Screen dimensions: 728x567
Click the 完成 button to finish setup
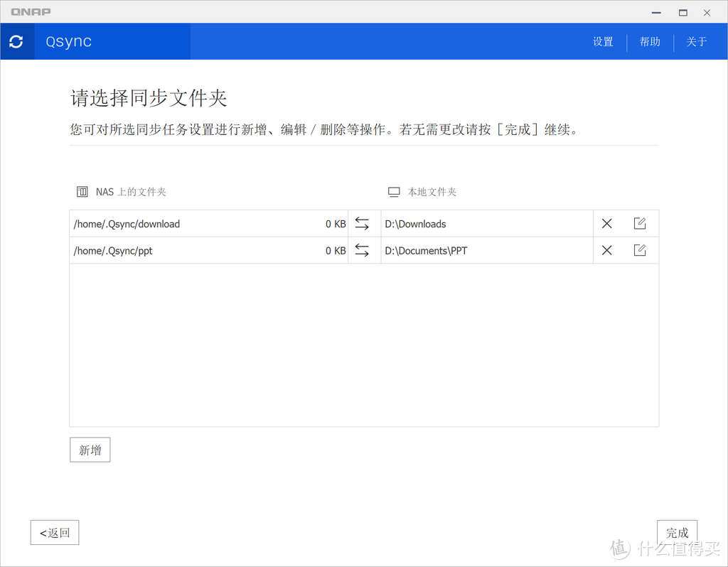[677, 531]
